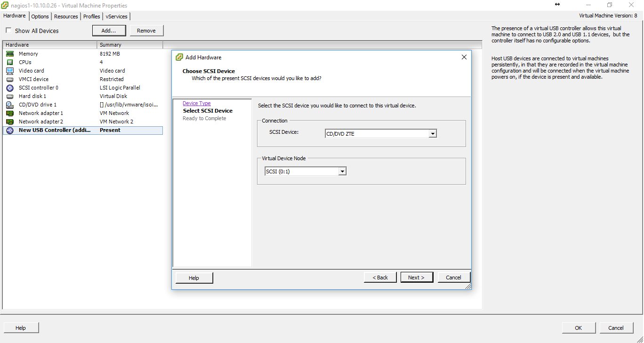Go back to Device Type step
The height and width of the screenshot is (343, 644).
click(196, 103)
